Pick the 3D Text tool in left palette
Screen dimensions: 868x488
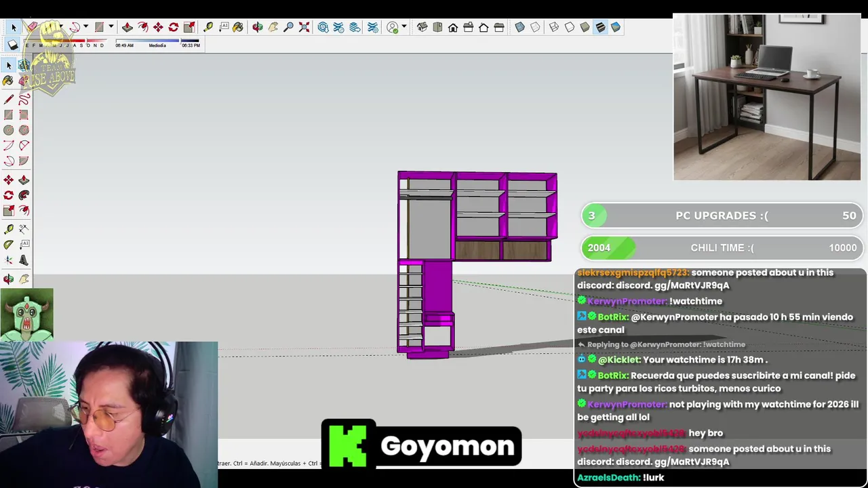tap(24, 260)
